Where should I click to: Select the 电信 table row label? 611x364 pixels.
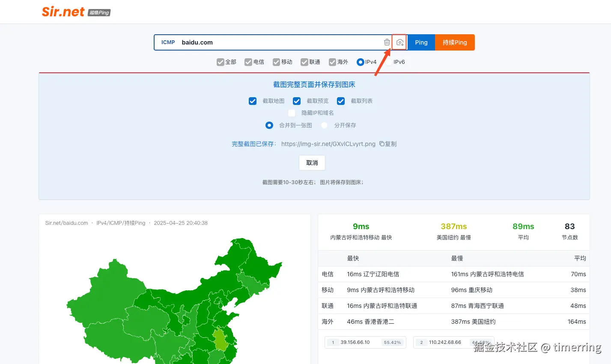point(328,274)
